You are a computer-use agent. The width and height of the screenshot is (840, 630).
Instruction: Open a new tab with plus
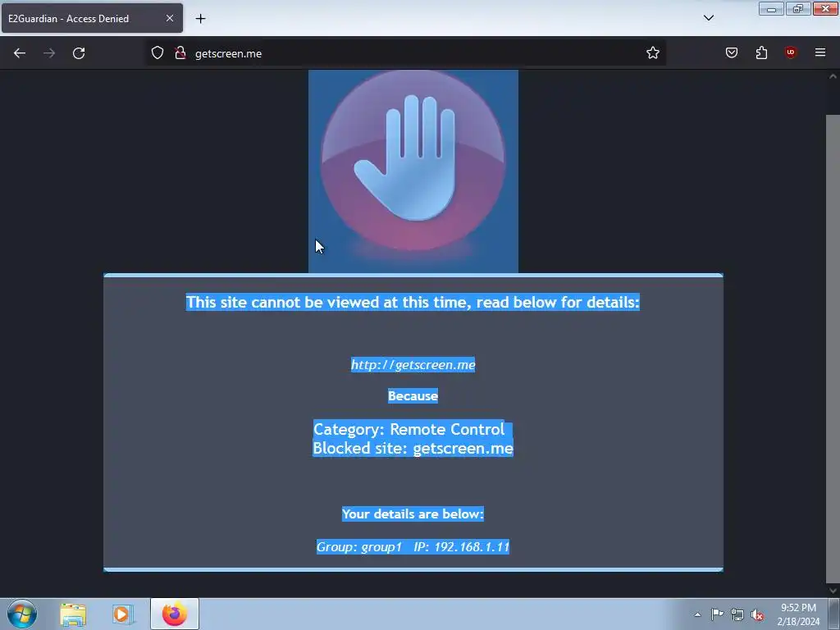tap(200, 19)
